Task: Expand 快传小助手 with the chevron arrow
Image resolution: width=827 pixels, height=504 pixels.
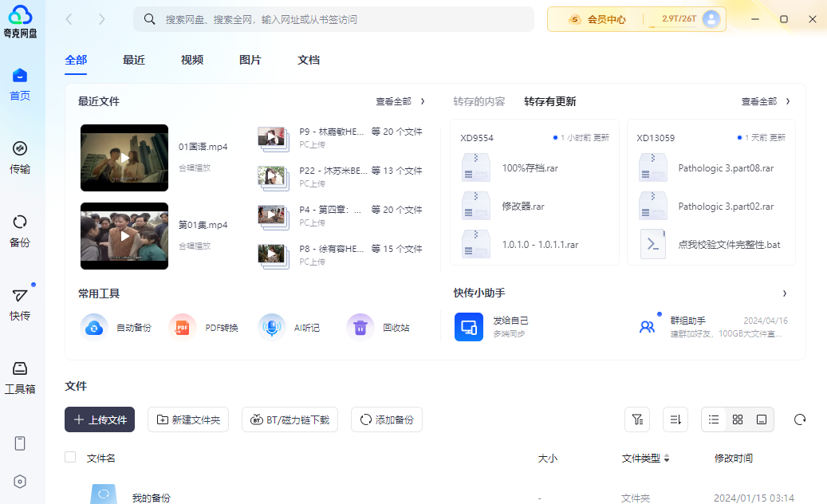Action: [784, 293]
